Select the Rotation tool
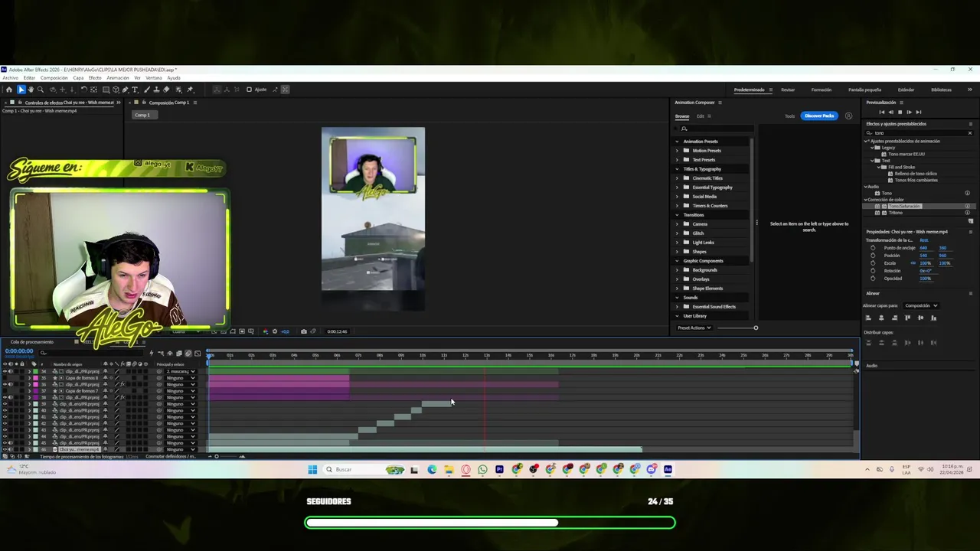 [x=84, y=90]
